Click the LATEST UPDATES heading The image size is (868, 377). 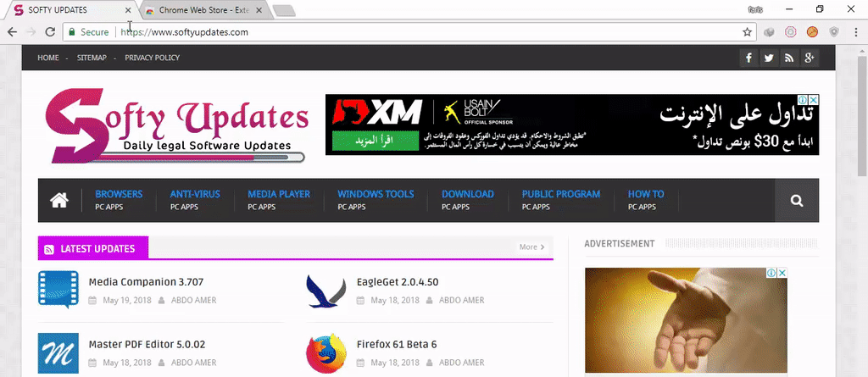97,248
